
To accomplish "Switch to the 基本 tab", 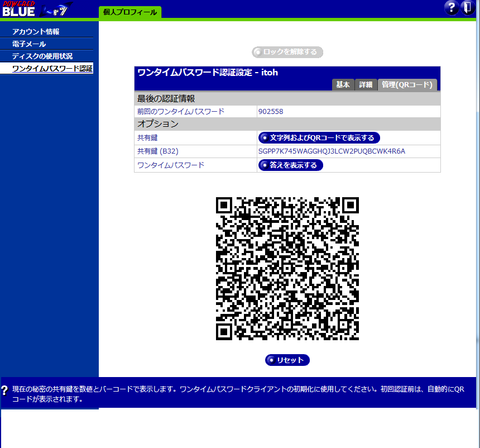I will (x=343, y=84).
